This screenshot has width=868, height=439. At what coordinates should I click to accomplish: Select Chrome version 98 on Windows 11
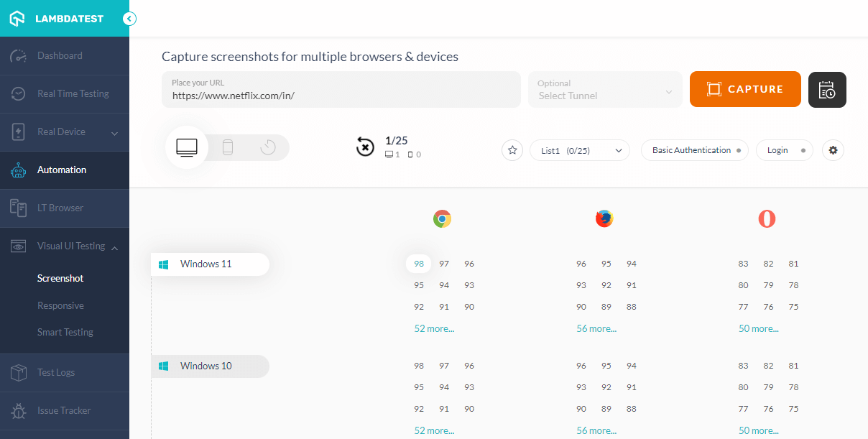click(x=418, y=264)
